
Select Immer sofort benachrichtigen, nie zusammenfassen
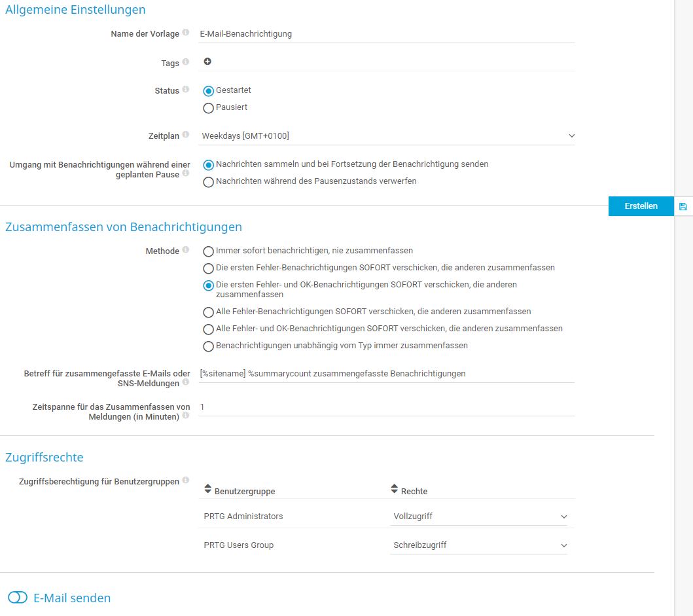pos(208,251)
